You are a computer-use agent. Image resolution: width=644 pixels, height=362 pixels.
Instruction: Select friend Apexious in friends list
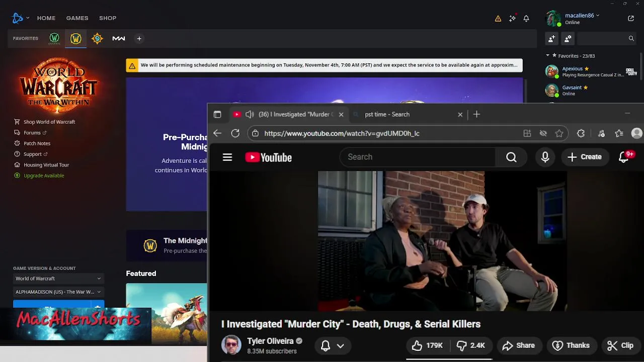pyautogui.click(x=591, y=72)
